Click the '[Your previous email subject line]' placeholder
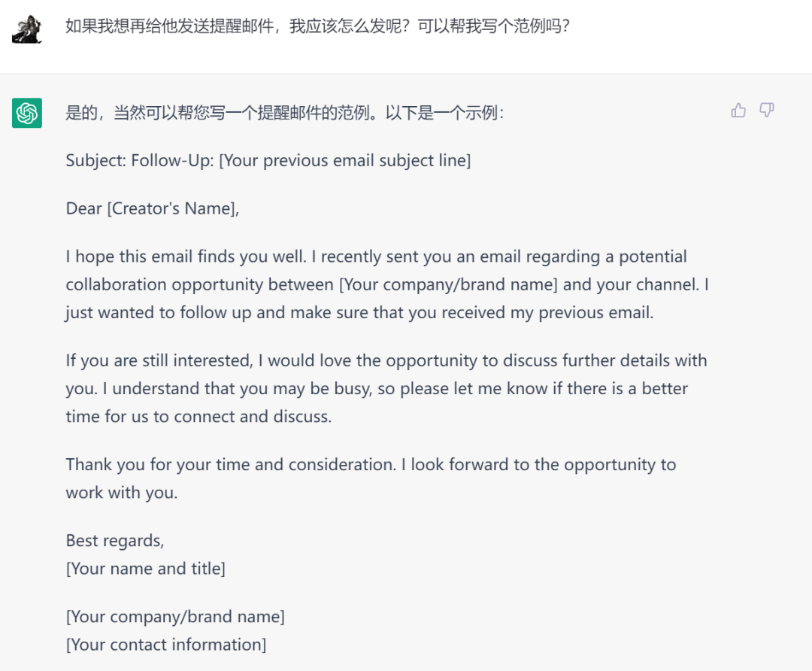 click(x=345, y=161)
